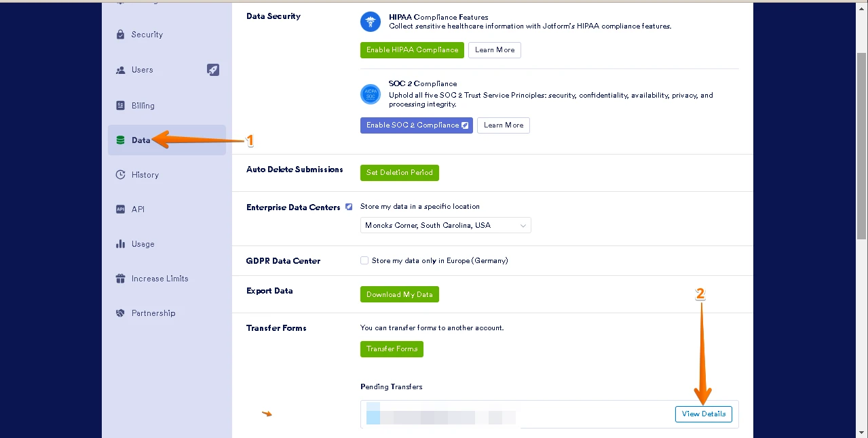
Task: Click the Increase Limits gift icon
Action: click(121, 279)
